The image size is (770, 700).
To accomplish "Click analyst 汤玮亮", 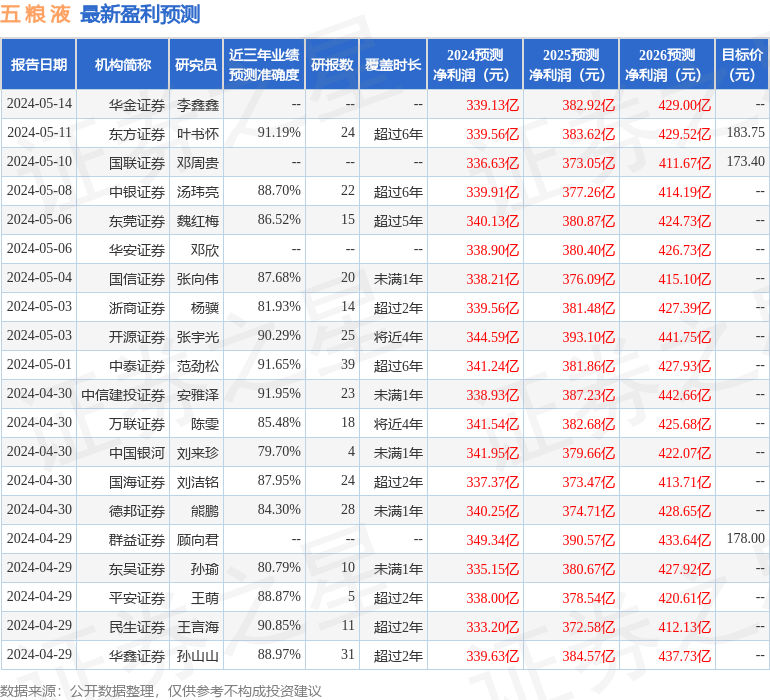I will tap(198, 192).
